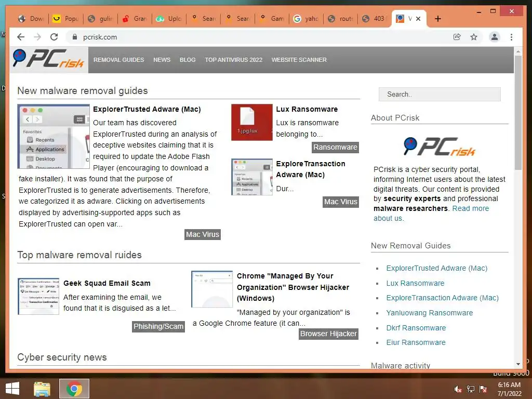Click the Browser Hijacker category tag
Image resolution: width=532 pixels, height=399 pixels.
point(328,334)
